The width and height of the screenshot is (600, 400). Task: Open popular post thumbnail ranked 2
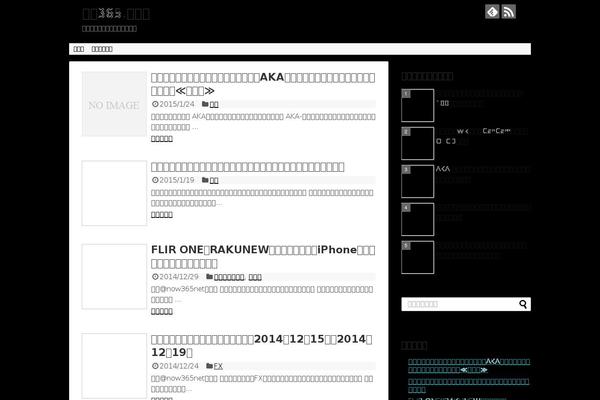pyautogui.click(x=417, y=143)
